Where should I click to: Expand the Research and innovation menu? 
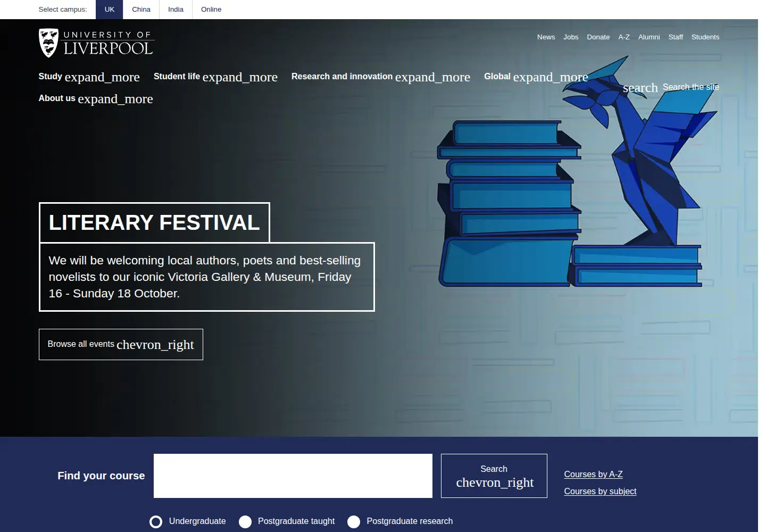[x=381, y=77]
